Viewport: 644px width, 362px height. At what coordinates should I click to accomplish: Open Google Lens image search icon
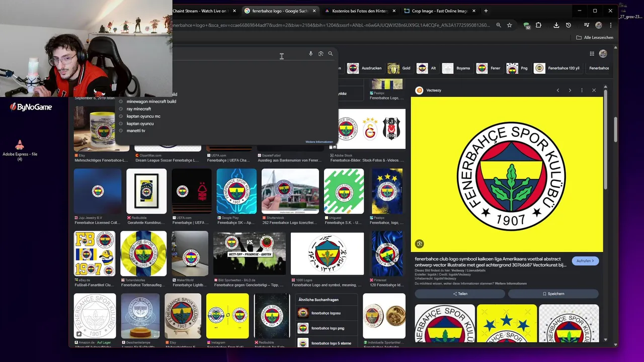(320, 54)
